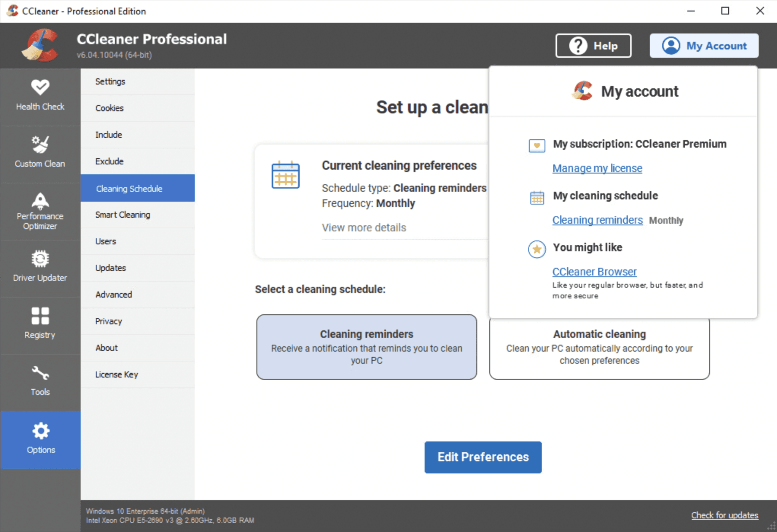Open the Tools wrench section
Viewport: 777px width, 532px height.
pyautogui.click(x=40, y=381)
